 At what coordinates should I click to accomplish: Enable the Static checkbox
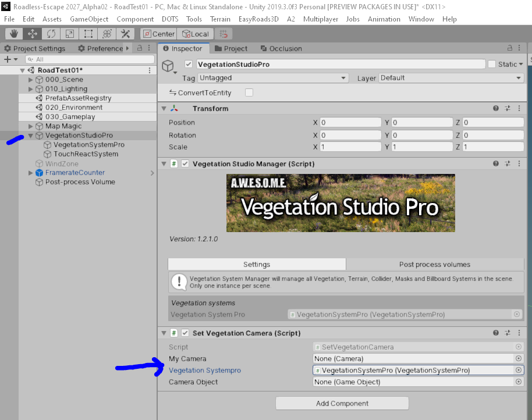click(492, 64)
